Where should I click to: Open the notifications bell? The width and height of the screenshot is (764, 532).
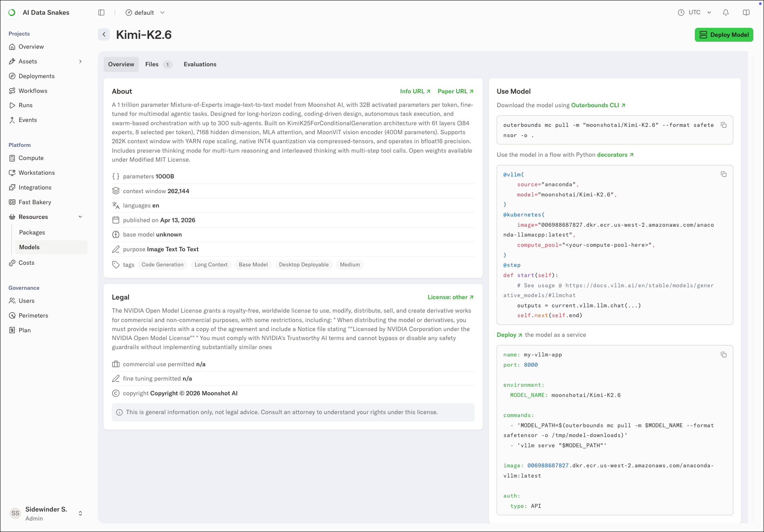pyautogui.click(x=726, y=13)
